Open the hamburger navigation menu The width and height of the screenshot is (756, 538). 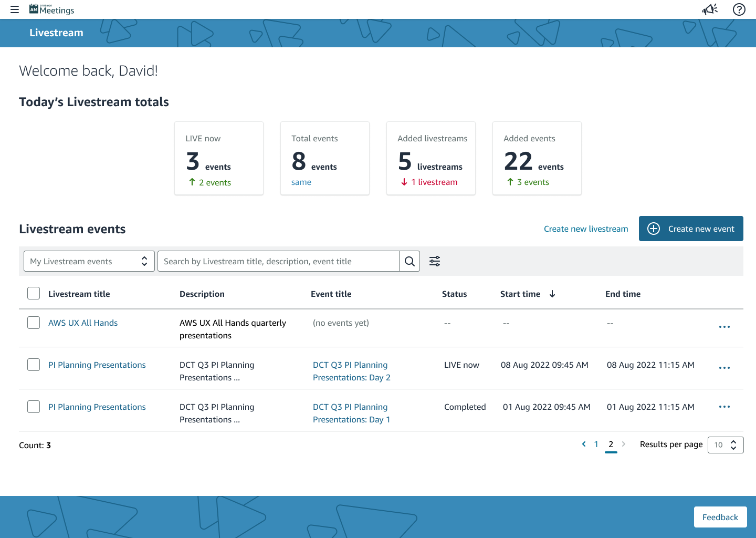pos(15,9)
